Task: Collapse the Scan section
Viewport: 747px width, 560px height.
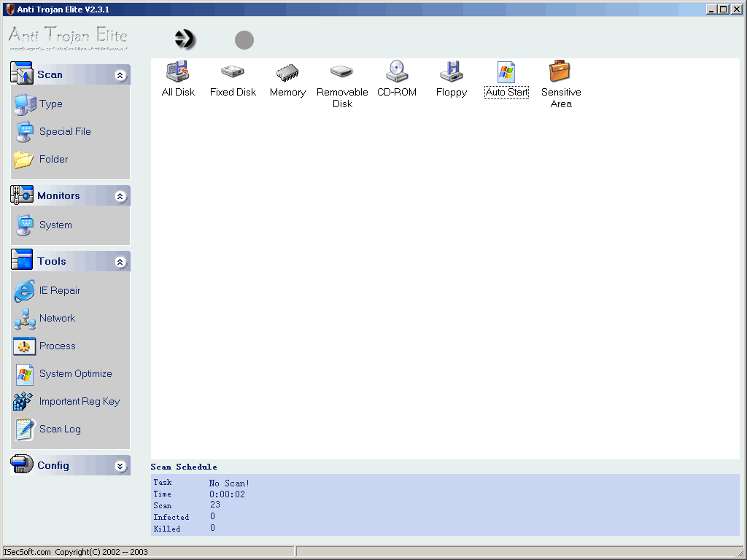Action: tap(120, 75)
